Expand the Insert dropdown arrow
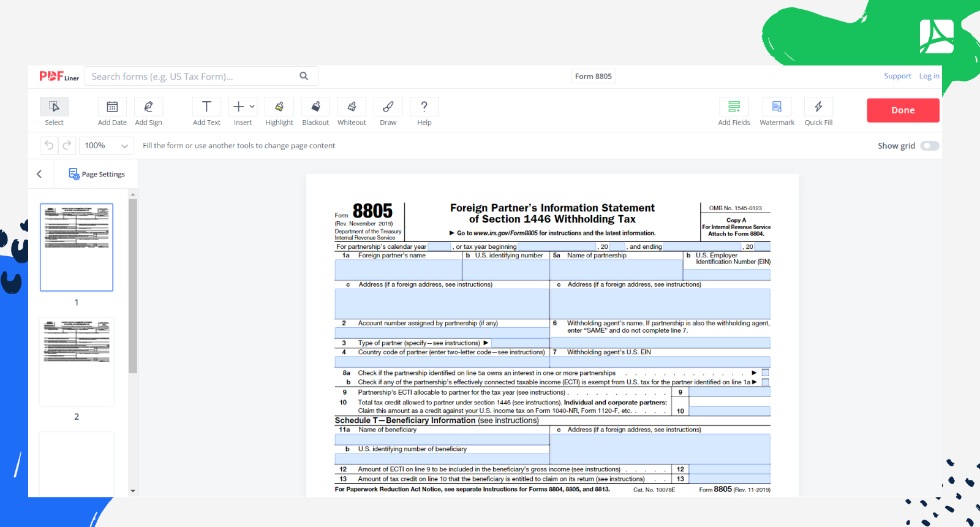980x527 pixels. (252, 107)
